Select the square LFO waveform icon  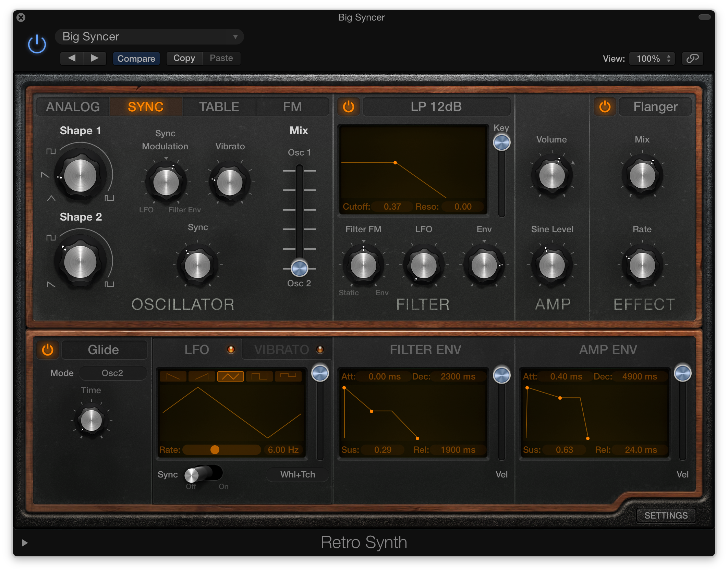tap(259, 376)
